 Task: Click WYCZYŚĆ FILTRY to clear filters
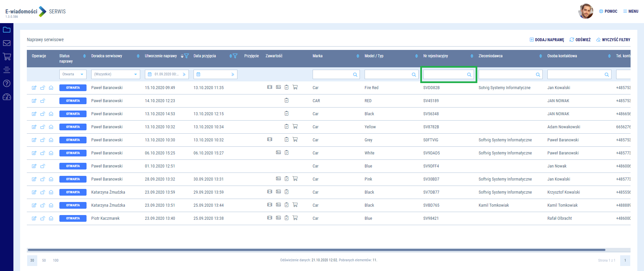point(613,40)
